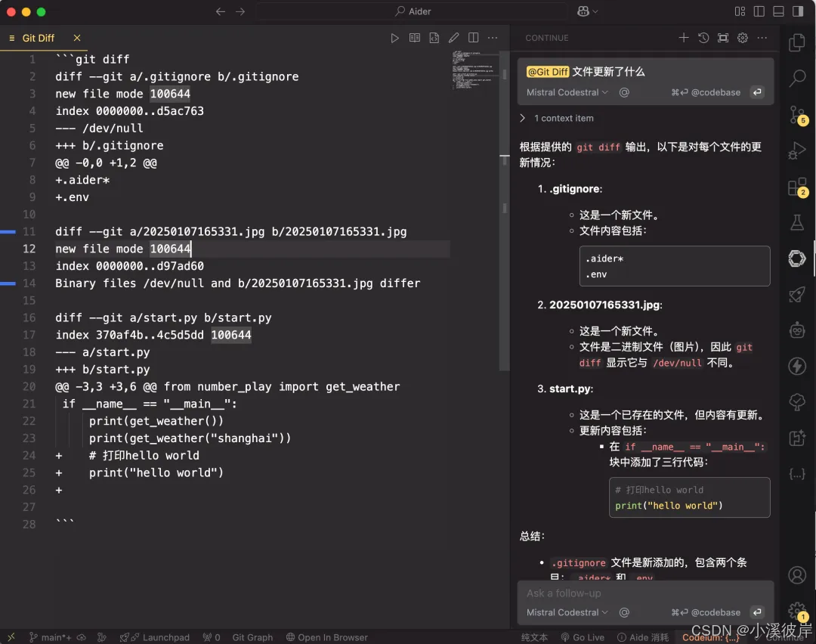Open the lightning bolt extension view
The width and height of the screenshot is (816, 644).
(797, 366)
